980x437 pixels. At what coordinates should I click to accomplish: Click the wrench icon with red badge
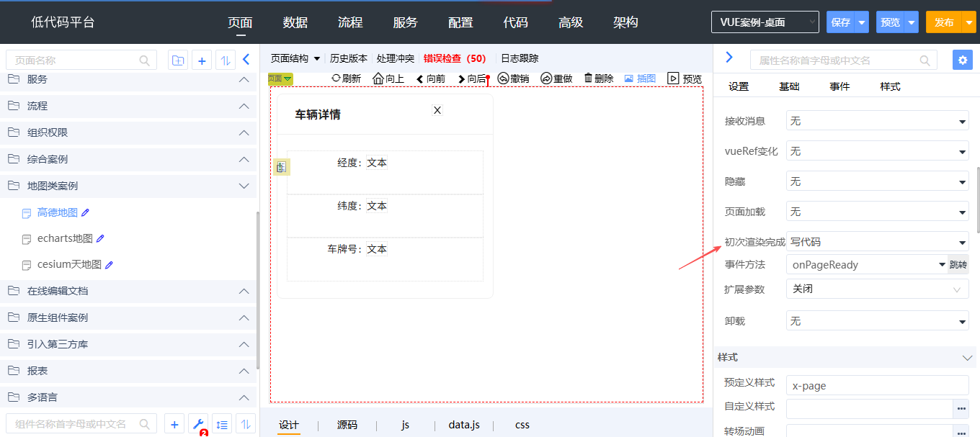pyautogui.click(x=198, y=424)
